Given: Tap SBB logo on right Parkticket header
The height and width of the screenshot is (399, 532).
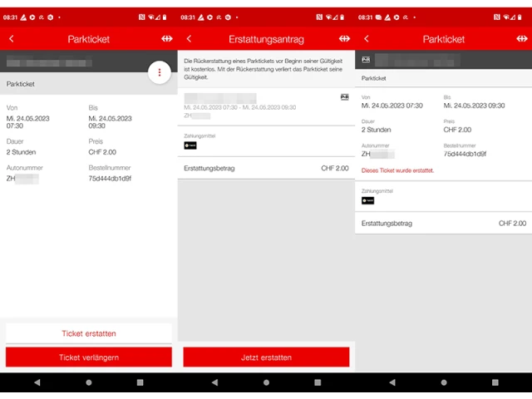Looking at the screenshot, I should [522, 39].
